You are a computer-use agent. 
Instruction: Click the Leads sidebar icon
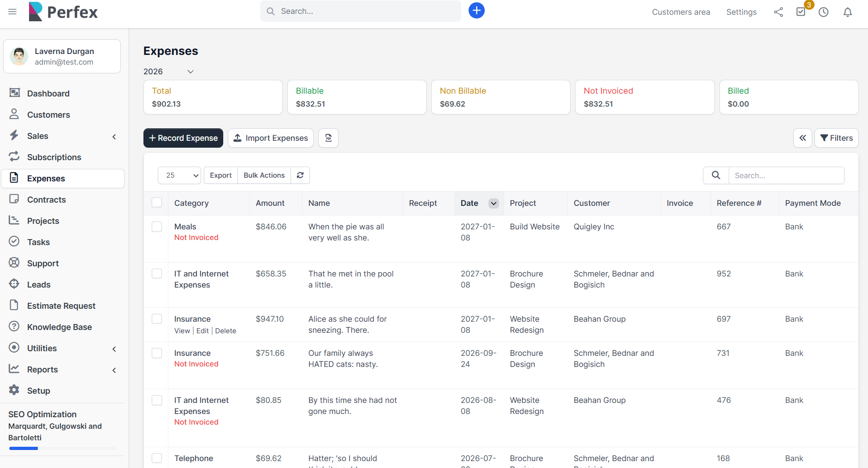click(x=14, y=284)
